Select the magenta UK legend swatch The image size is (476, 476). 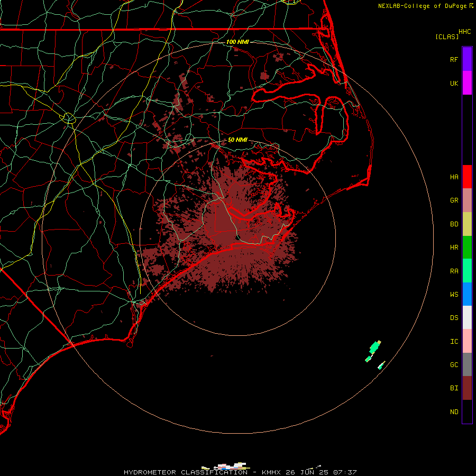click(x=467, y=83)
